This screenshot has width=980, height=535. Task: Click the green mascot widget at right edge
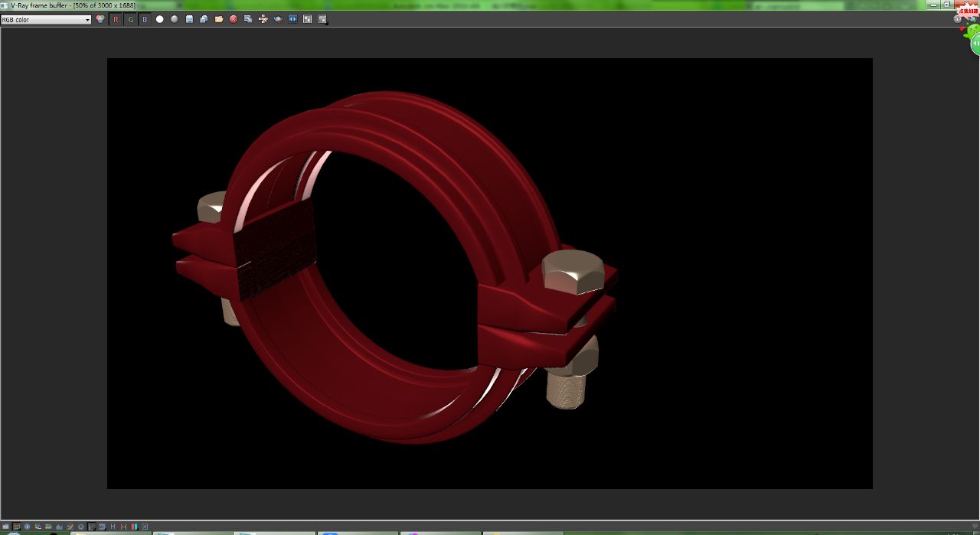coord(972,38)
